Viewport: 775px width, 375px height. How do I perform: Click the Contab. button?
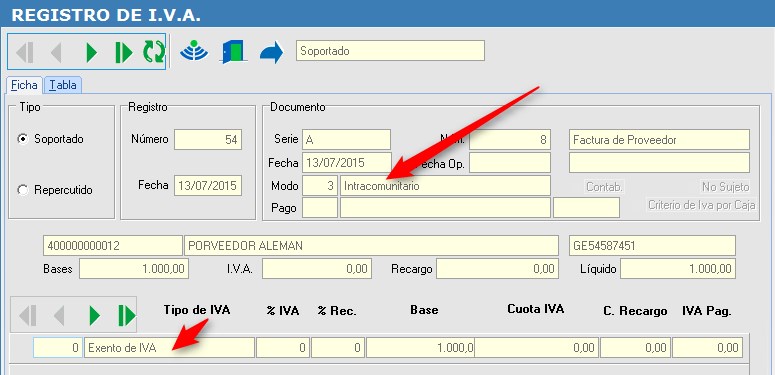pos(604,187)
